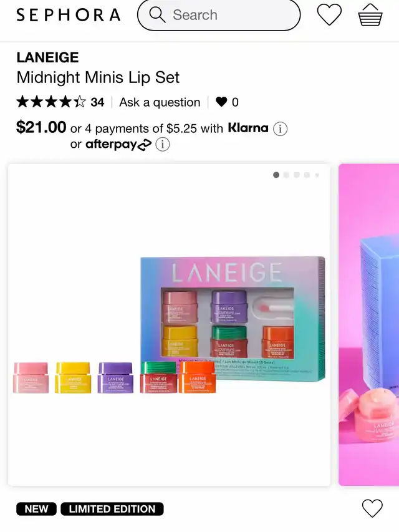Go to the Sephora home logo
The height and width of the screenshot is (532, 399).
point(69,15)
